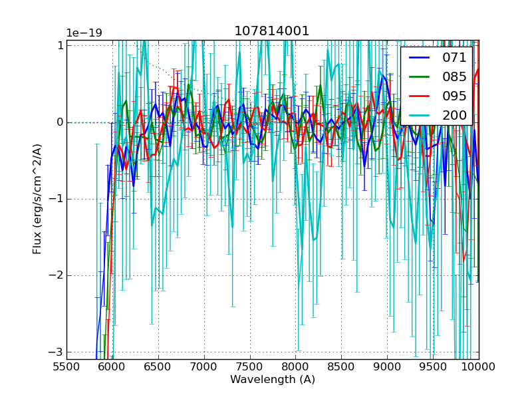Click the red line swatch in legend

pos(419,96)
